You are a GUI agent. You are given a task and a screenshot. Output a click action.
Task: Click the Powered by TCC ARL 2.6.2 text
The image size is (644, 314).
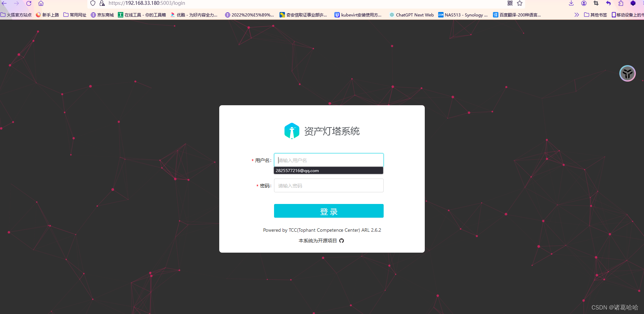322,230
